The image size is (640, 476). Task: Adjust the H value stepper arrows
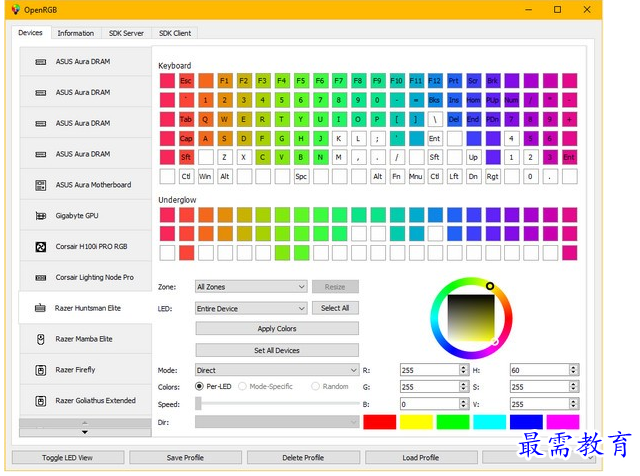[573, 370]
